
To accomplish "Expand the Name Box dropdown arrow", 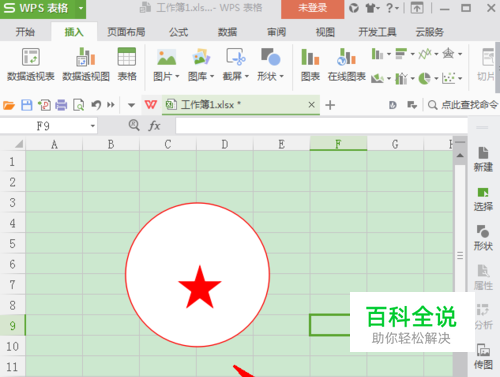I will [x=93, y=126].
